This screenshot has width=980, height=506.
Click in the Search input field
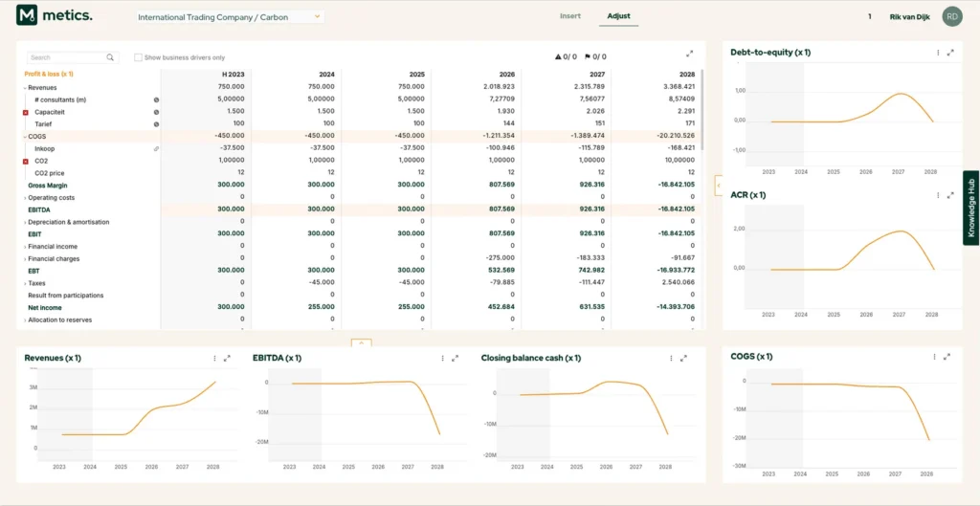tap(68, 57)
